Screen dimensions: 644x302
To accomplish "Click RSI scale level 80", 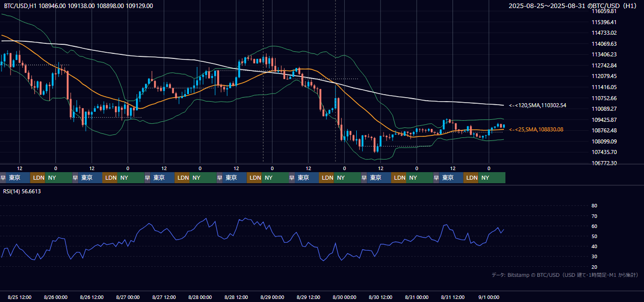I will 595,206.
